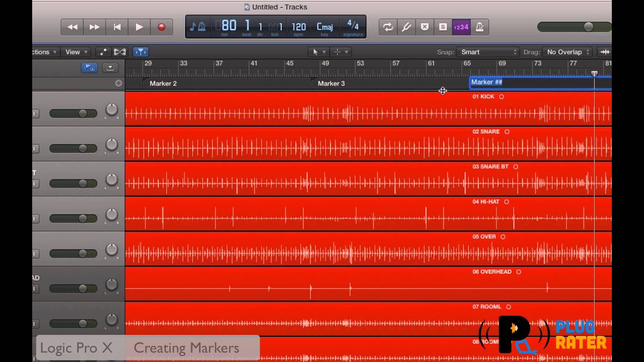This screenshot has width=644, height=362.
Task: Open the marquee command-click tool menu
Action: tap(341, 52)
